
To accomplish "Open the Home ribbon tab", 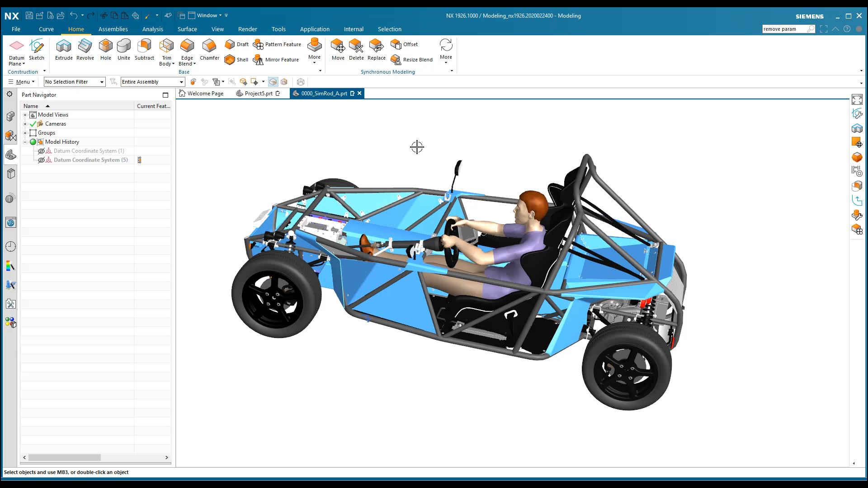I will coord(75,28).
